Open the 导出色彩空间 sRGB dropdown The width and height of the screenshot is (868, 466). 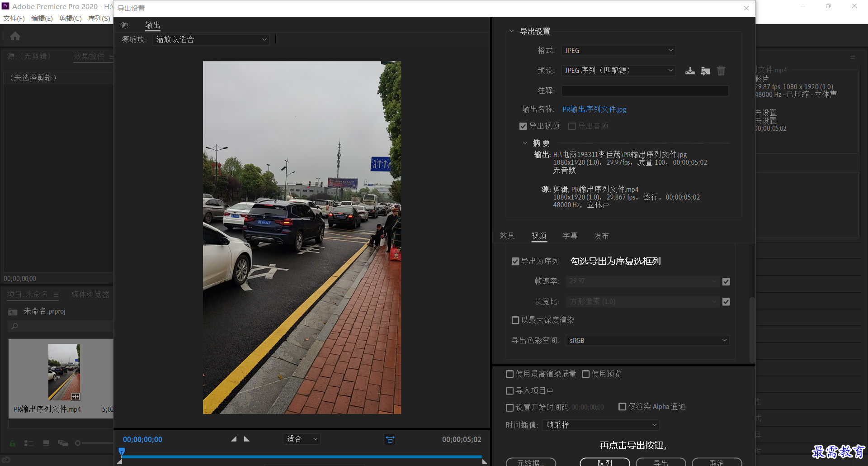coord(647,340)
